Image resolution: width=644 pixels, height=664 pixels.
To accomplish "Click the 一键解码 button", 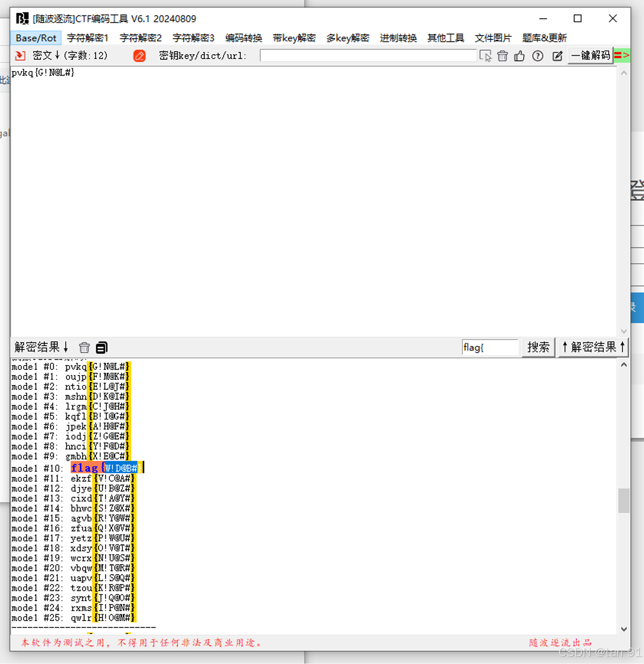I will pos(590,55).
